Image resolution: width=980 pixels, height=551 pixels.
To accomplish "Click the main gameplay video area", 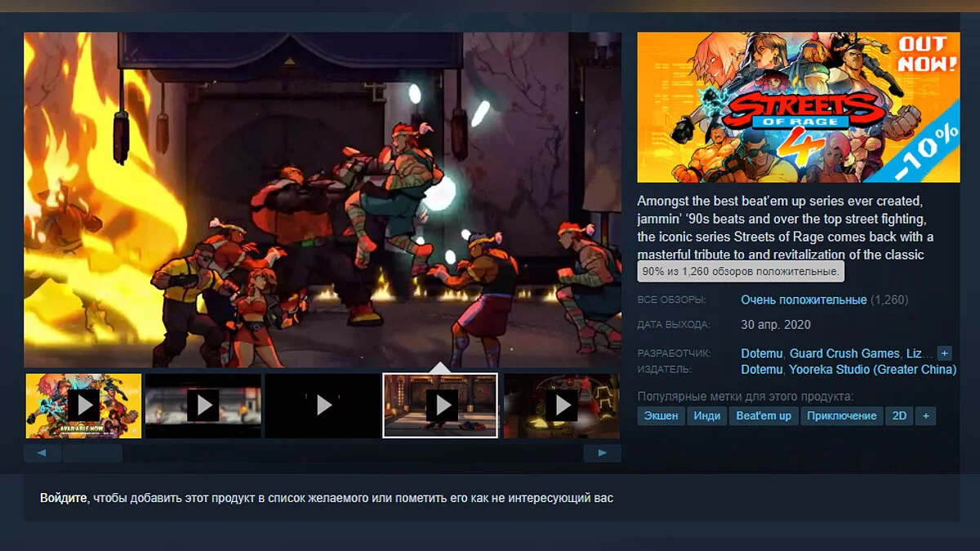I will point(323,200).
